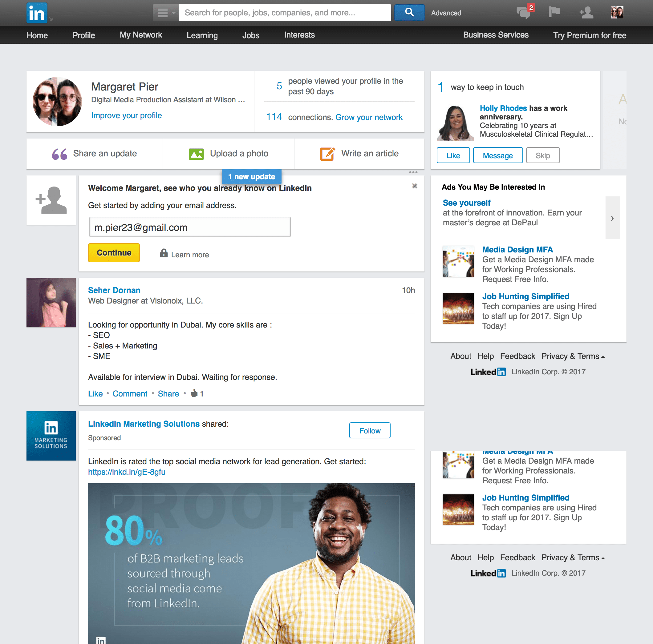Click first LinkedIn footer logo
The height and width of the screenshot is (644, 653).
488,372
